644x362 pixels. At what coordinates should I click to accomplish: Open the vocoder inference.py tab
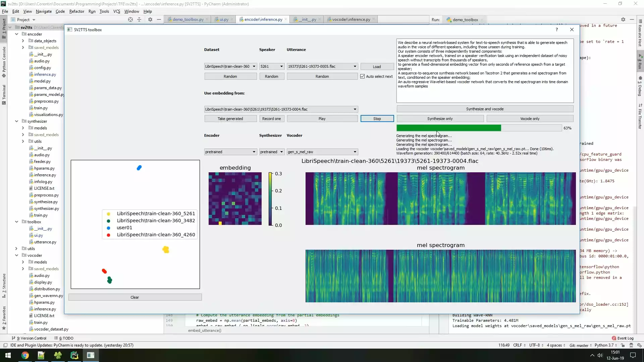click(351, 19)
